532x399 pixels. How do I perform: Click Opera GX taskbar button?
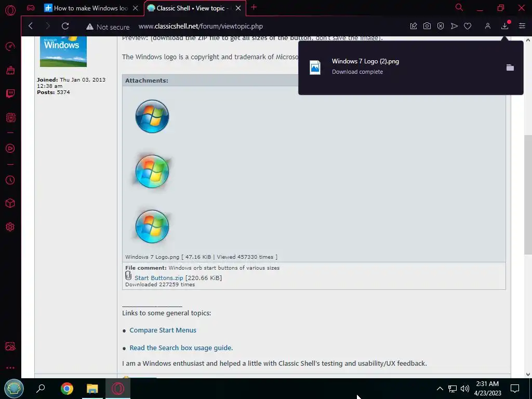tap(118, 389)
